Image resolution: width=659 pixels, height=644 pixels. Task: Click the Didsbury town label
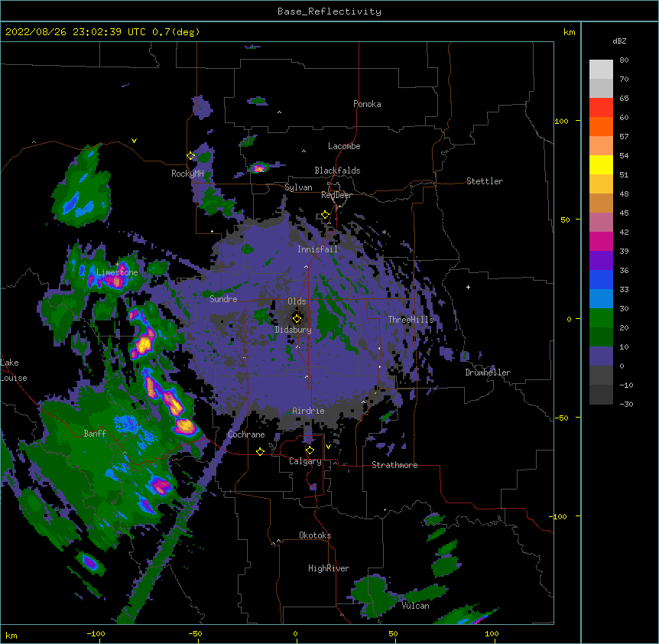click(293, 330)
